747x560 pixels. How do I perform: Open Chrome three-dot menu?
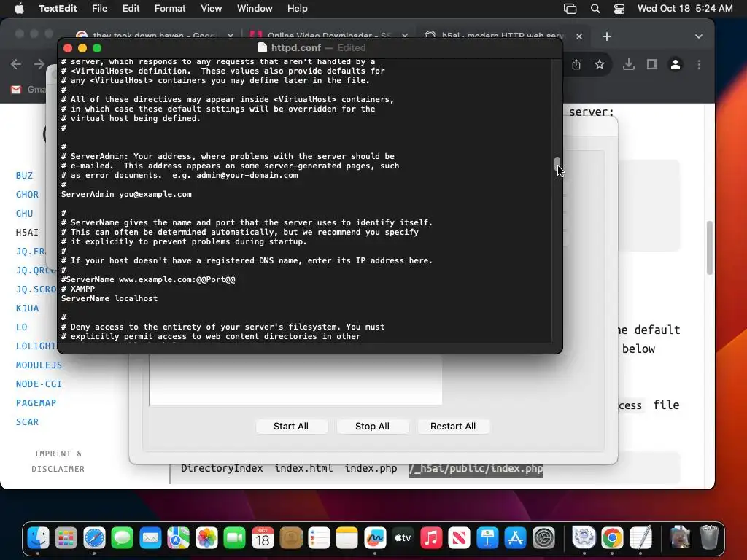(x=699, y=64)
